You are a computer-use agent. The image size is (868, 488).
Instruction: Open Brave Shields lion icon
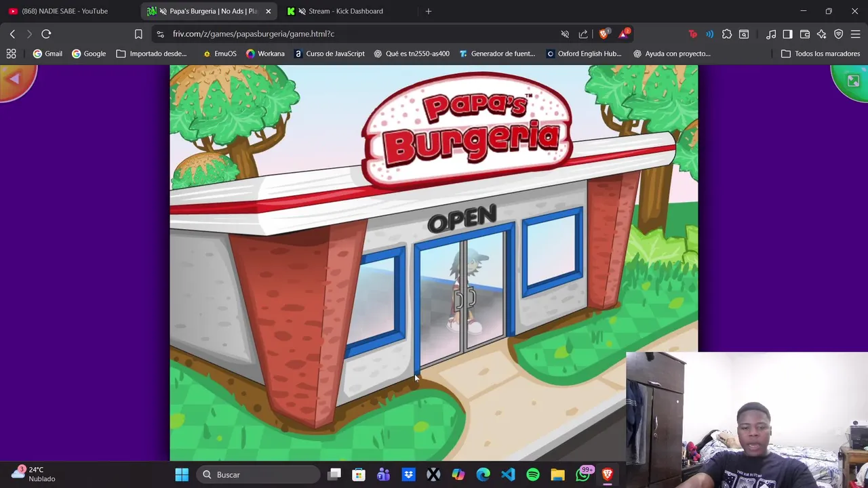click(x=604, y=34)
